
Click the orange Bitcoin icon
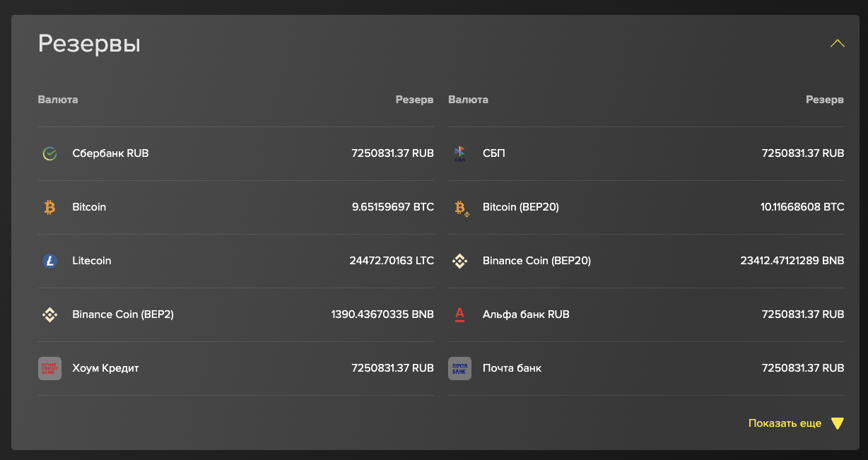[49, 207]
